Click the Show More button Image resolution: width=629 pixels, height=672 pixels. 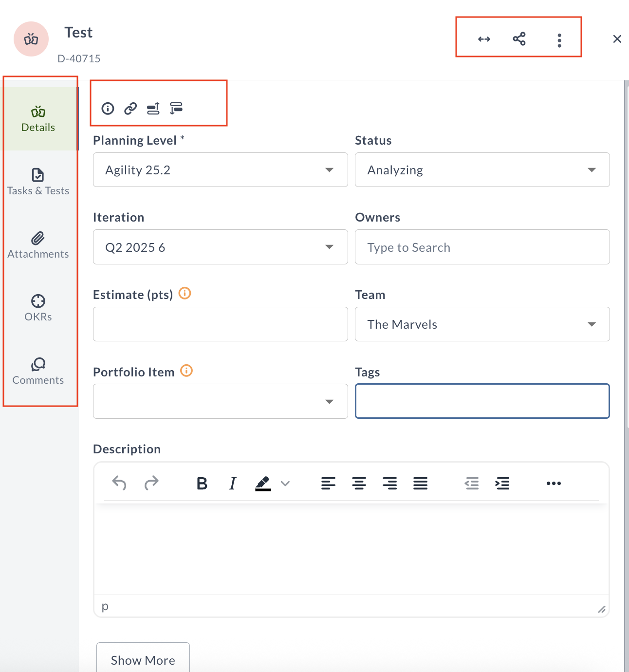point(143,660)
